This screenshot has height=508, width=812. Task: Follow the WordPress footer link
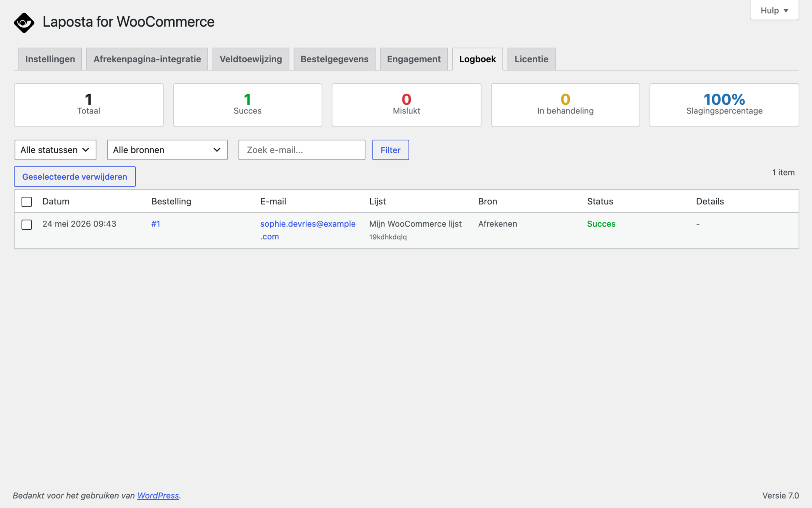point(158,496)
